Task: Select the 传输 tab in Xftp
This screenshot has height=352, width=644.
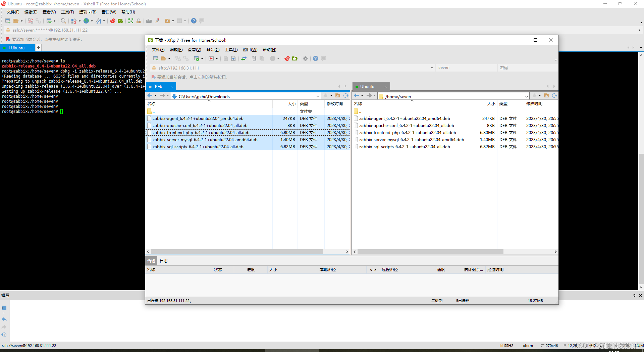Action: [151, 261]
